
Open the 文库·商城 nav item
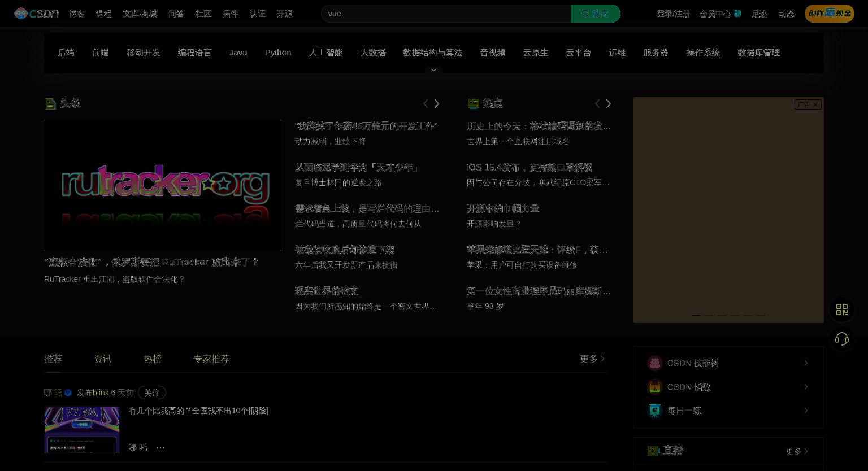click(140, 14)
